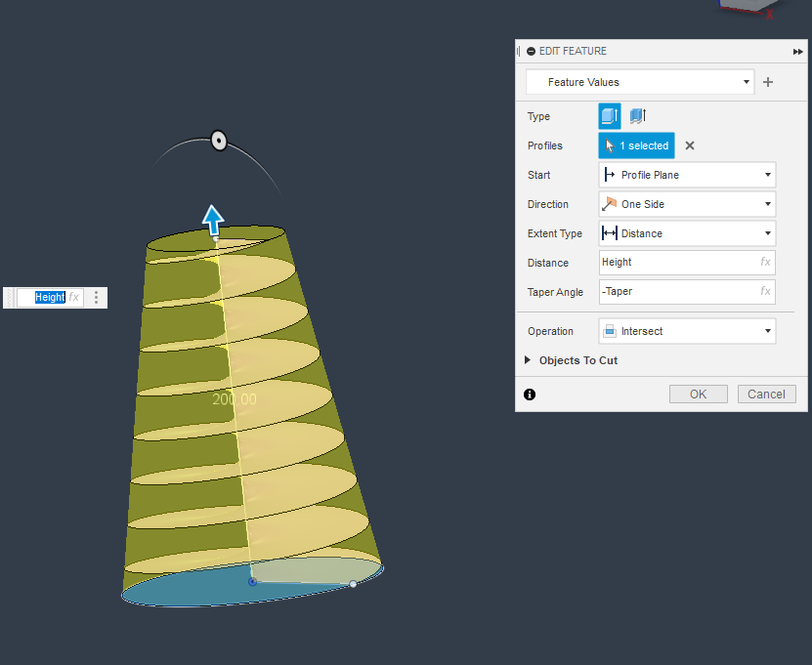
Task: Click the plus icon beside Feature Values
Action: point(768,82)
